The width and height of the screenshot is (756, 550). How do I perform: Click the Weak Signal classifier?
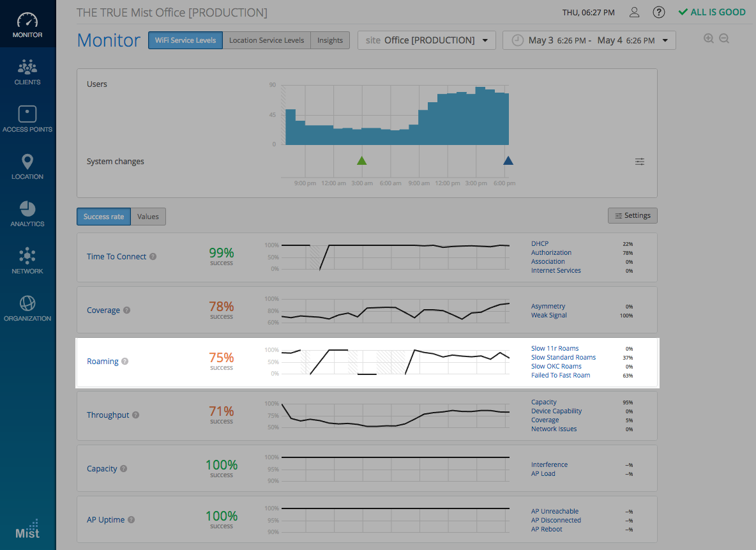[x=548, y=315]
